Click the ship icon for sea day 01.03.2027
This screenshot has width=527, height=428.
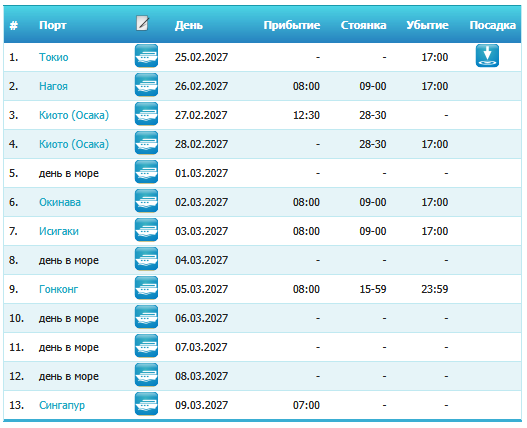146,172
